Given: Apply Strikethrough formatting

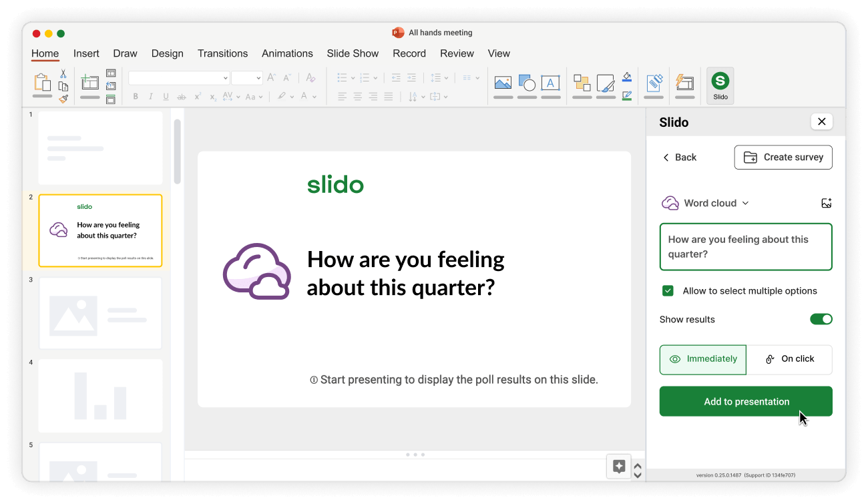Looking at the screenshot, I should (181, 97).
